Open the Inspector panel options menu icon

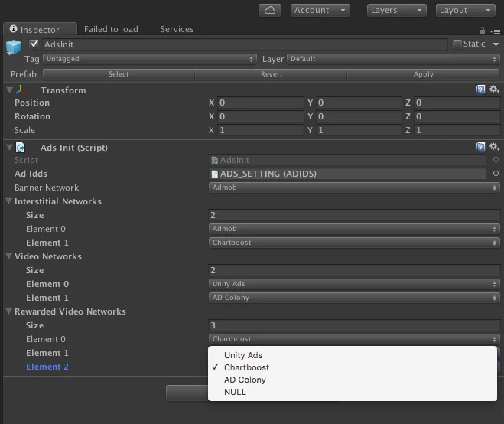[x=495, y=31]
